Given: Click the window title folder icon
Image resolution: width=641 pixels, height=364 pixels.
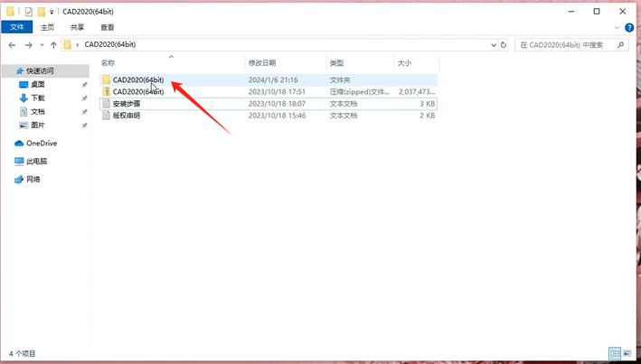Looking at the screenshot, I should (x=11, y=12).
